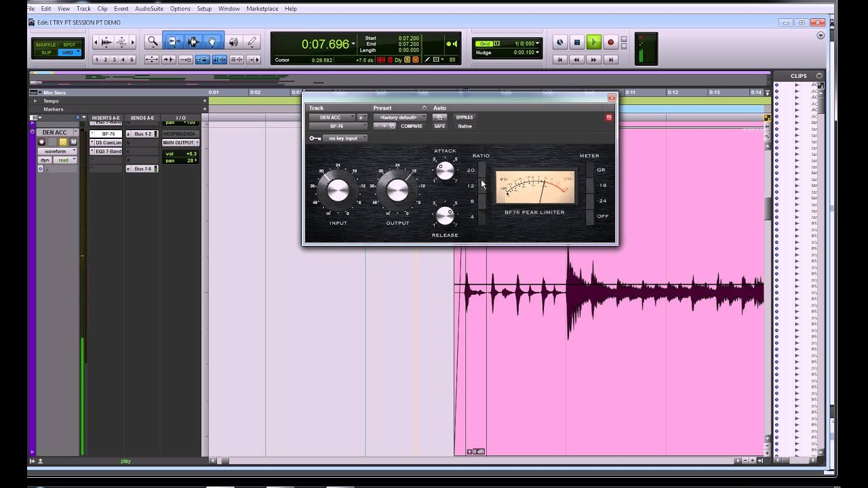
Task: Click the transport Stop button
Action: coord(577,43)
